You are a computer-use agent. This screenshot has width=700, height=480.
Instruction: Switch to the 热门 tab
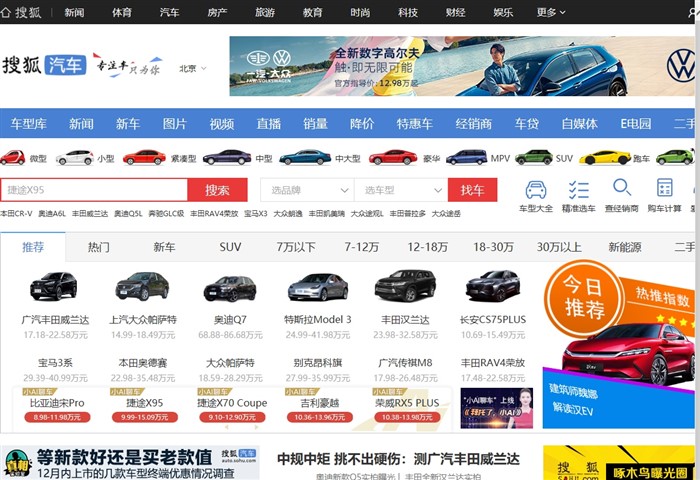(x=99, y=247)
